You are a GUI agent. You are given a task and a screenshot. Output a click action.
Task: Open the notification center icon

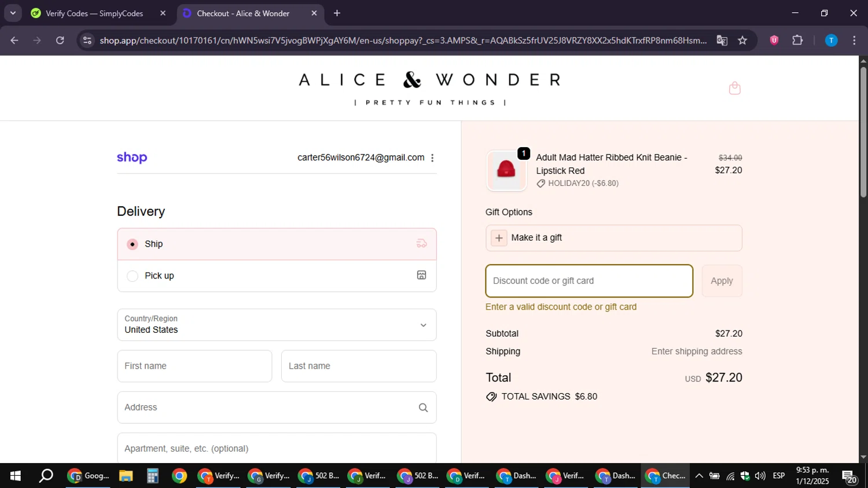849,476
